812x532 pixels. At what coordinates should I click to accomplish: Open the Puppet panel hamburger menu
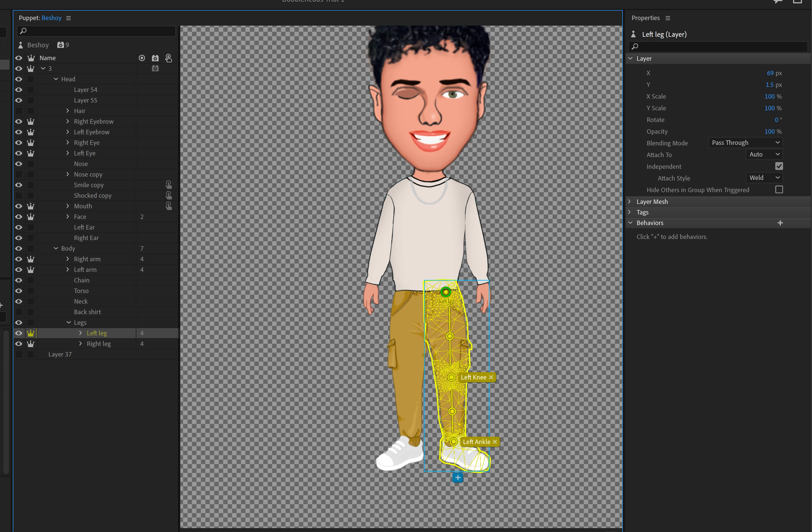pos(68,18)
